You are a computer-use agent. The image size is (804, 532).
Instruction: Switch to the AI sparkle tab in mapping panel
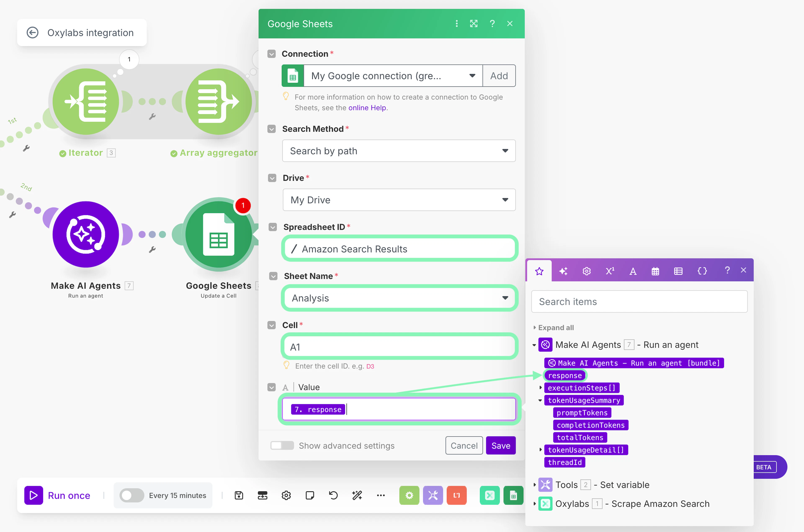tap(563, 271)
